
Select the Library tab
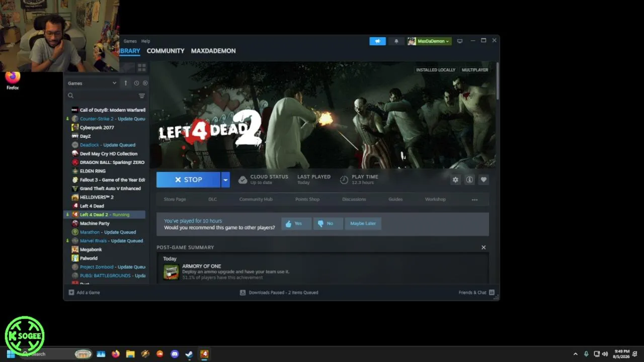tap(130, 51)
